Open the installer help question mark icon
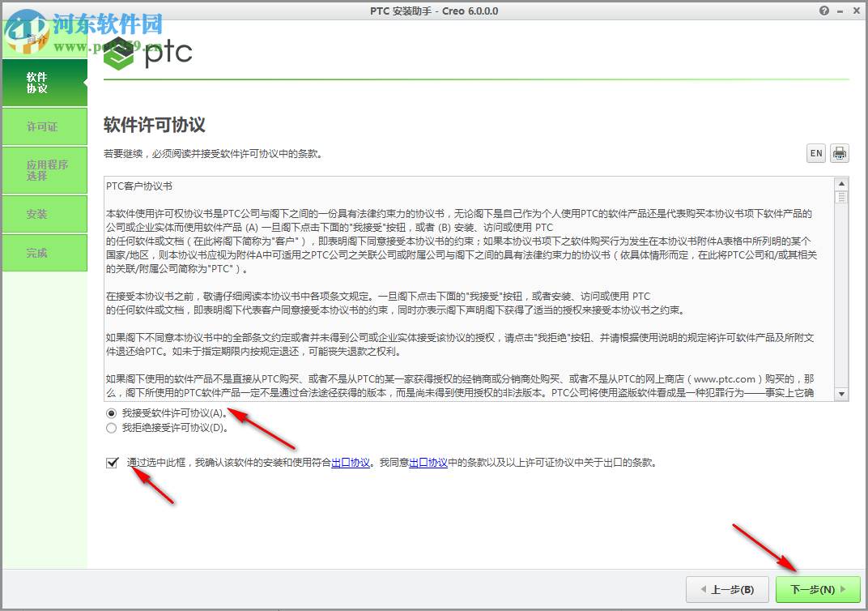The image size is (868, 611). [824, 11]
